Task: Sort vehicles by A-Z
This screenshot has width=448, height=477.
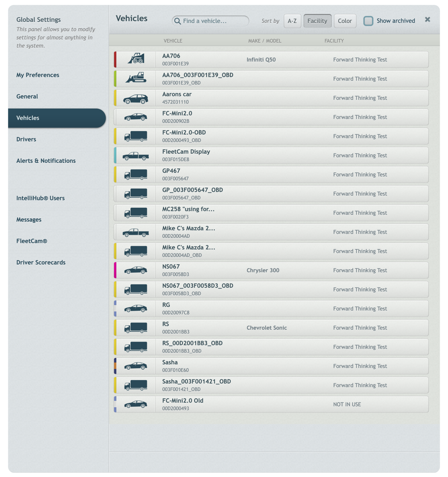Action: coord(292,21)
